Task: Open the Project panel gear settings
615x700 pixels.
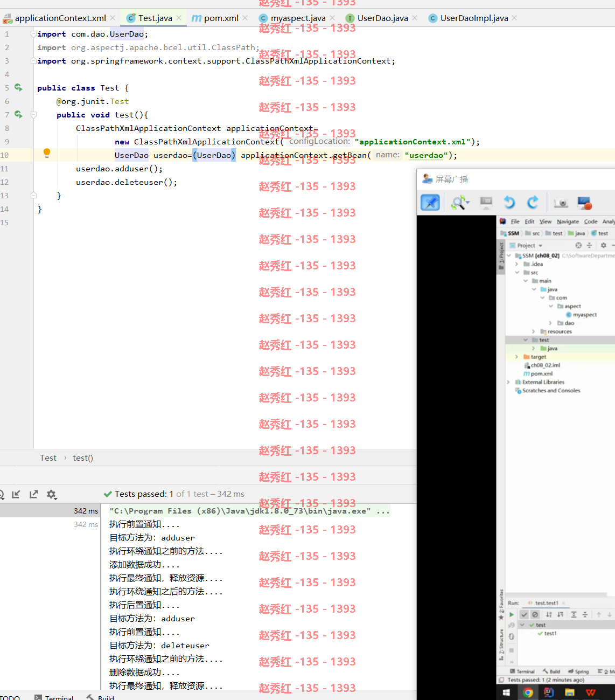Action: pos(603,245)
